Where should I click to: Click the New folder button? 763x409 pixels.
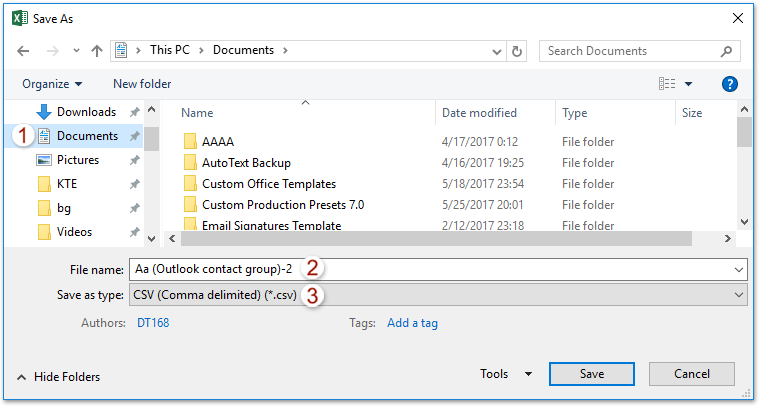click(142, 84)
